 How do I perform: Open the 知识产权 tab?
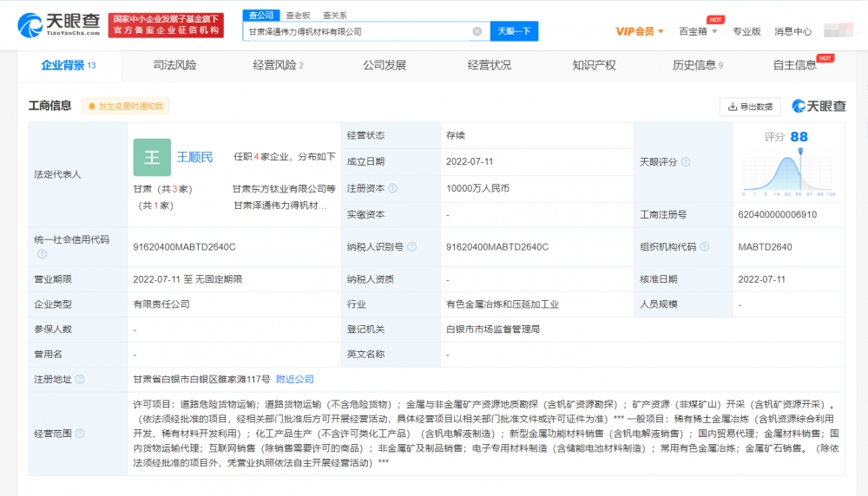[x=594, y=65]
